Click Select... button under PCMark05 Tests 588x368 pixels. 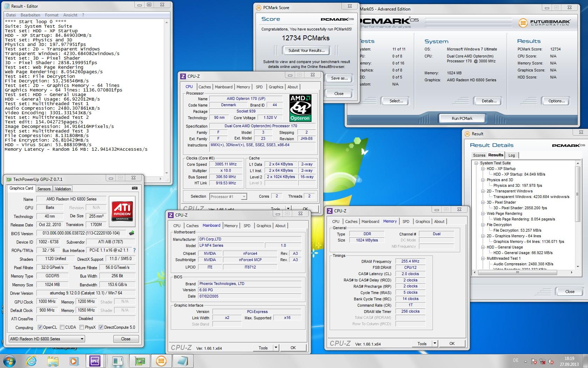click(x=396, y=101)
